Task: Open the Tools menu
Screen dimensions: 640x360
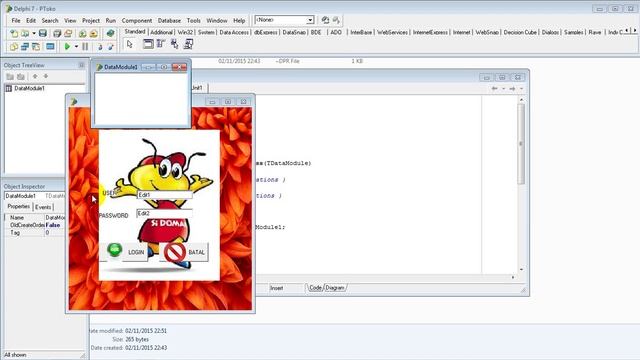Action: click(x=193, y=20)
